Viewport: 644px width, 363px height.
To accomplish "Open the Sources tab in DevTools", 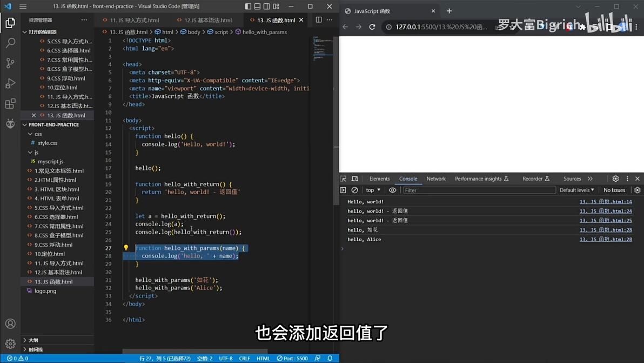I will click(x=572, y=179).
